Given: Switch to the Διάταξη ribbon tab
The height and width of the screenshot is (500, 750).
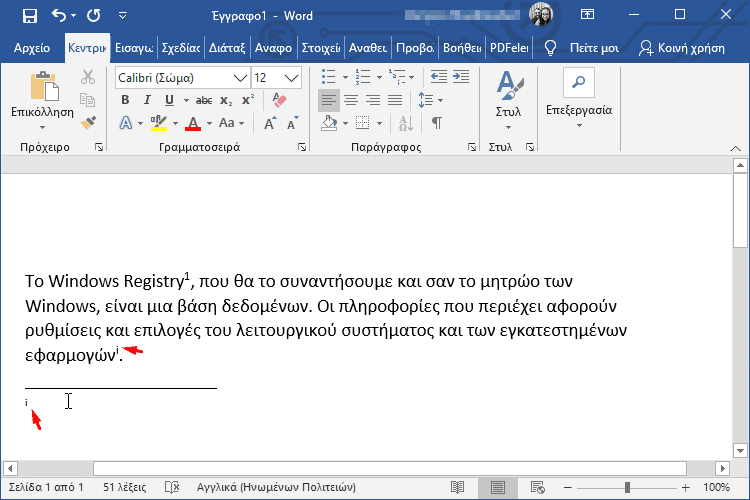Looking at the screenshot, I should tap(227, 48).
